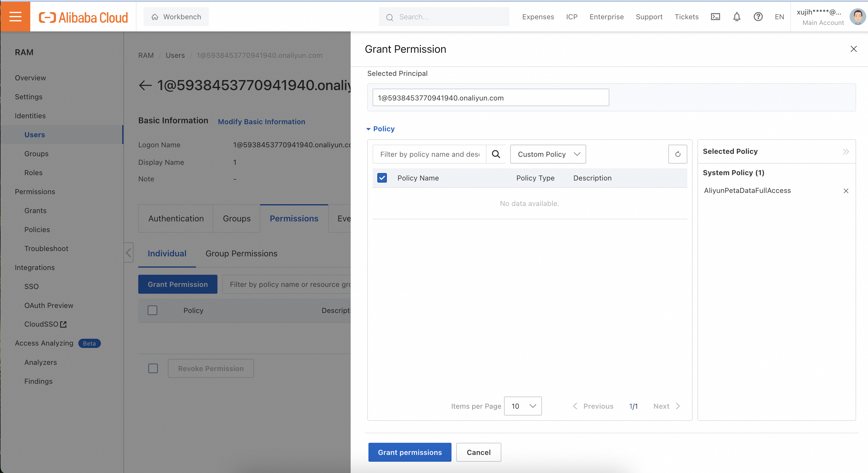Image resolution: width=868 pixels, height=473 pixels.
Task: Select the Individual sub-tab
Action: [x=167, y=253]
